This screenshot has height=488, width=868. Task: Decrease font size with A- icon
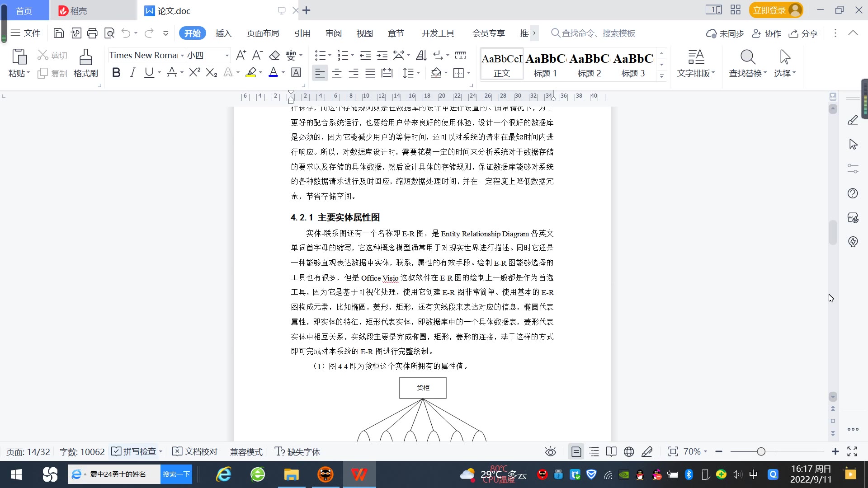click(x=257, y=55)
